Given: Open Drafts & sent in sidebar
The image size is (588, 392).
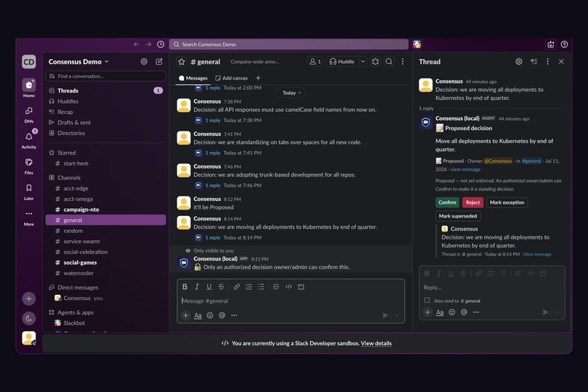Looking at the screenshot, I should [105, 123].
